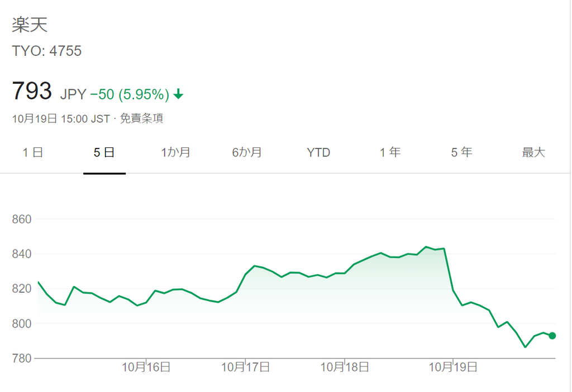Click the 10月19日 15:00 JST timestamp
The image size is (572, 392).
point(61,119)
